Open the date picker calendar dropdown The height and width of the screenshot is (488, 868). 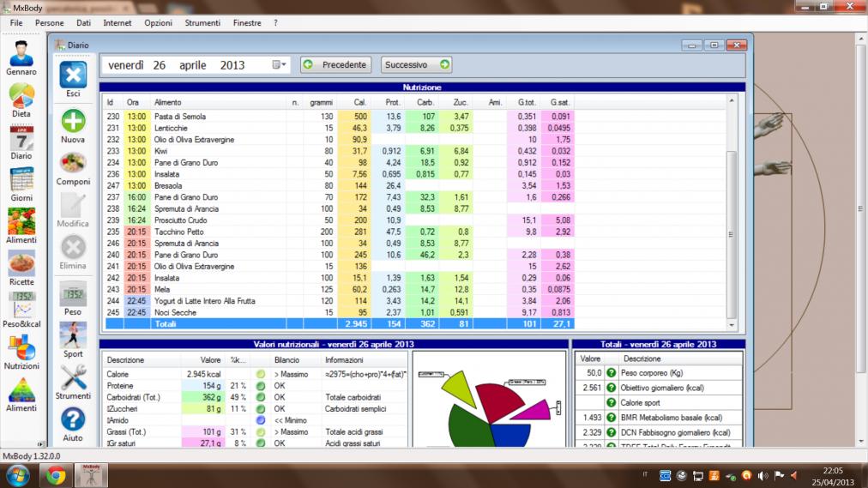point(279,65)
